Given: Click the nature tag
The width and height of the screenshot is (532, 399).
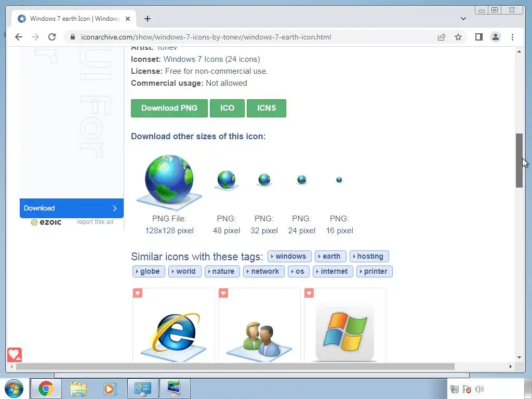Looking at the screenshot, I should coord(222,271).
